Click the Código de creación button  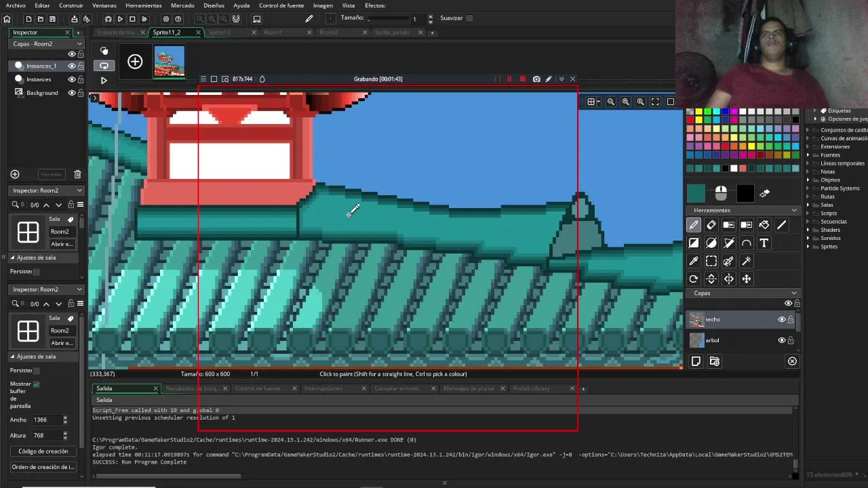click(43, 451)
